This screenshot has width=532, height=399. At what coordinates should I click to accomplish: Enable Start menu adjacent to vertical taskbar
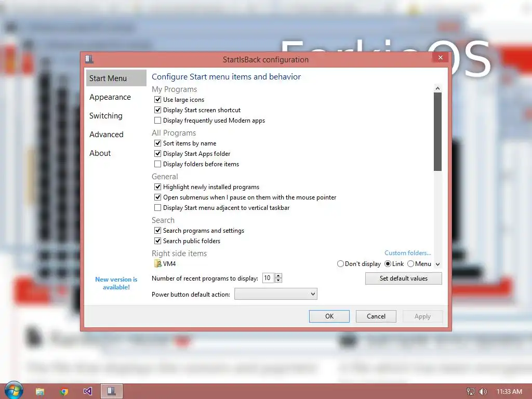(x=157, y=208)
